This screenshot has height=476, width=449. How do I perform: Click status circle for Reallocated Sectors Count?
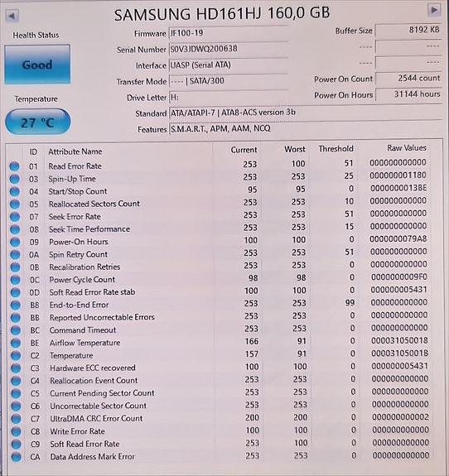click(15, 204)
